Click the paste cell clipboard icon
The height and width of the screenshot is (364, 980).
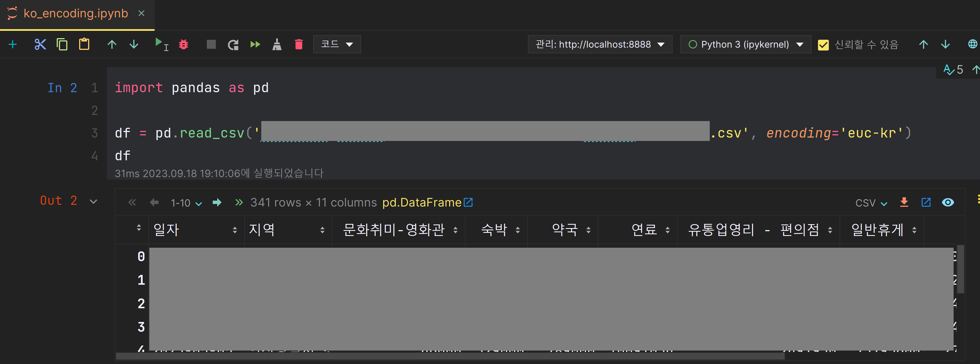pos(84,45)
